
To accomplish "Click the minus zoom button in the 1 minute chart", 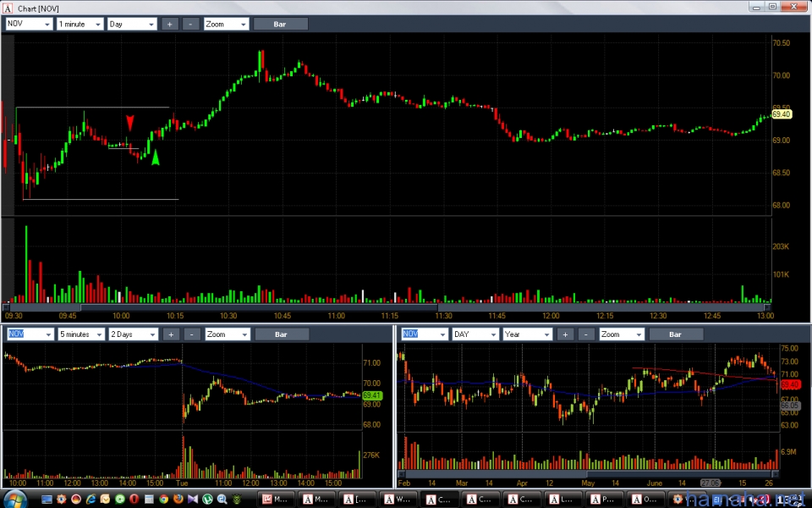I will click(x=191, y=25).
